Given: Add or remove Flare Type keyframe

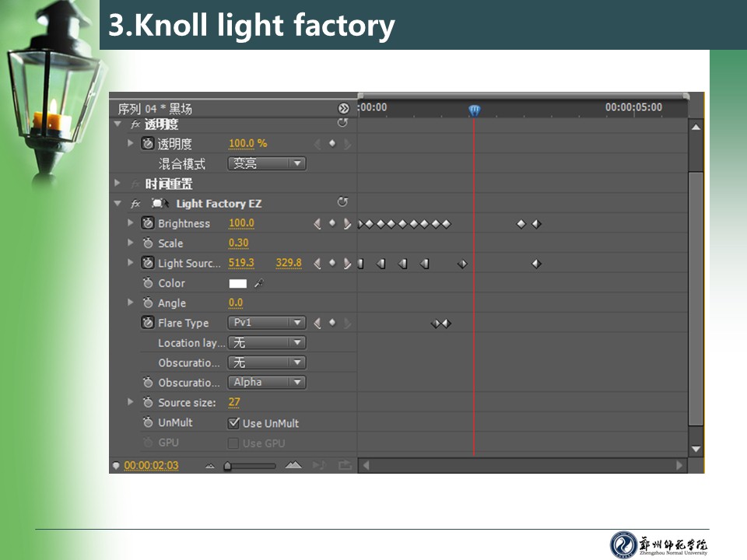Looking at the screenshot, I should click(332, 323).
